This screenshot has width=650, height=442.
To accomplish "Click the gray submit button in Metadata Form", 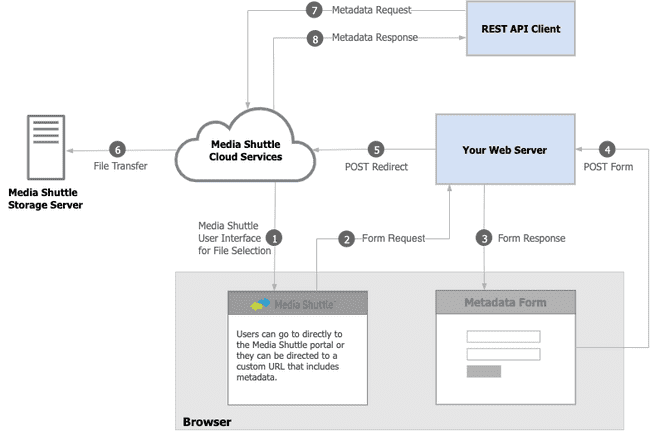I will click(x=484, y=371).
